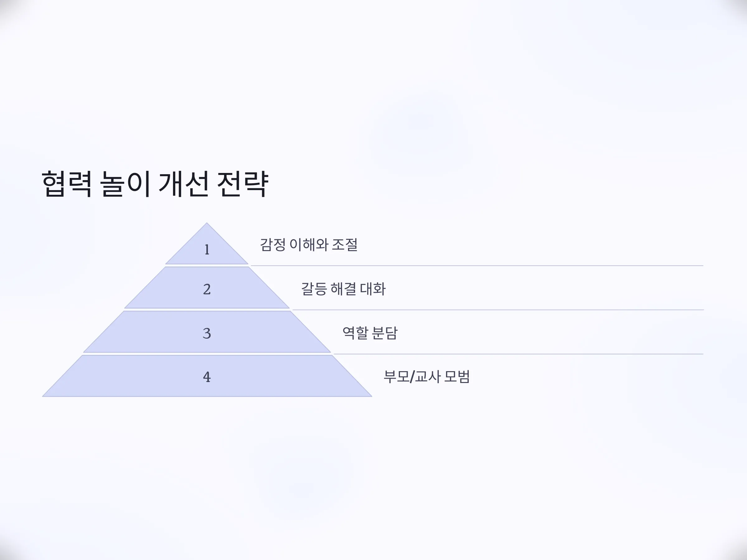Click the numeral 4 in bottom tier
The width and height of the screenshot is (747, 560).
tap(207, 377)
